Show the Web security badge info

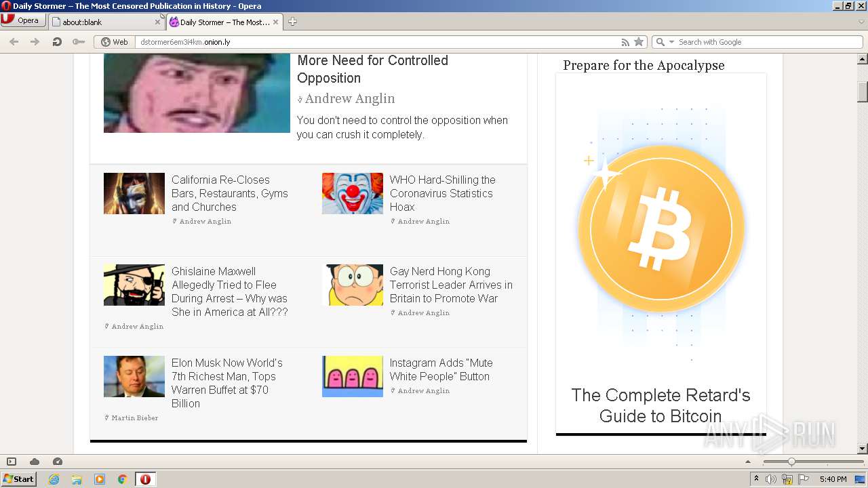[115, 42]
